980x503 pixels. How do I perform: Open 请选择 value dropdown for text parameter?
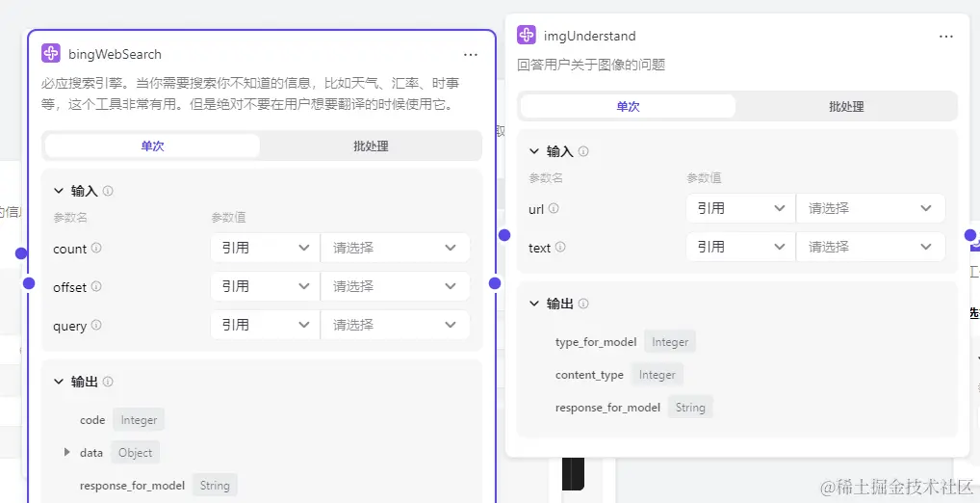[x=870, y=247]
